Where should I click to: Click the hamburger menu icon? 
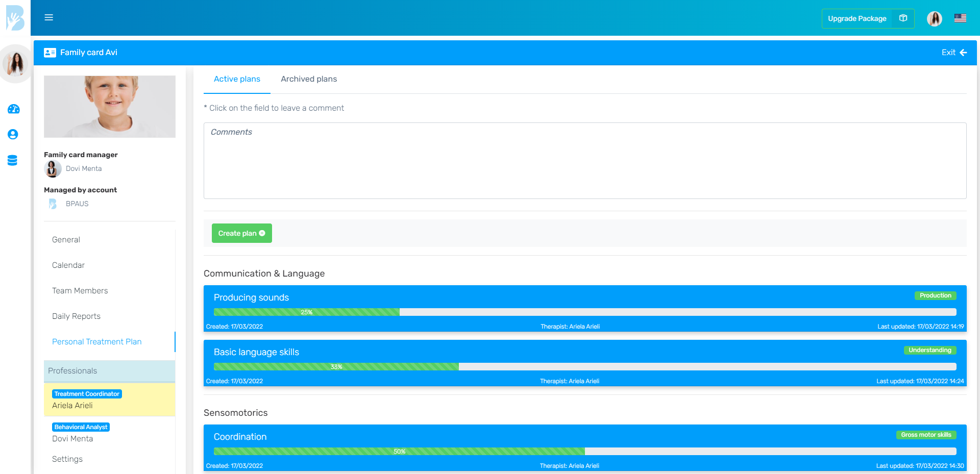[48, 17]
